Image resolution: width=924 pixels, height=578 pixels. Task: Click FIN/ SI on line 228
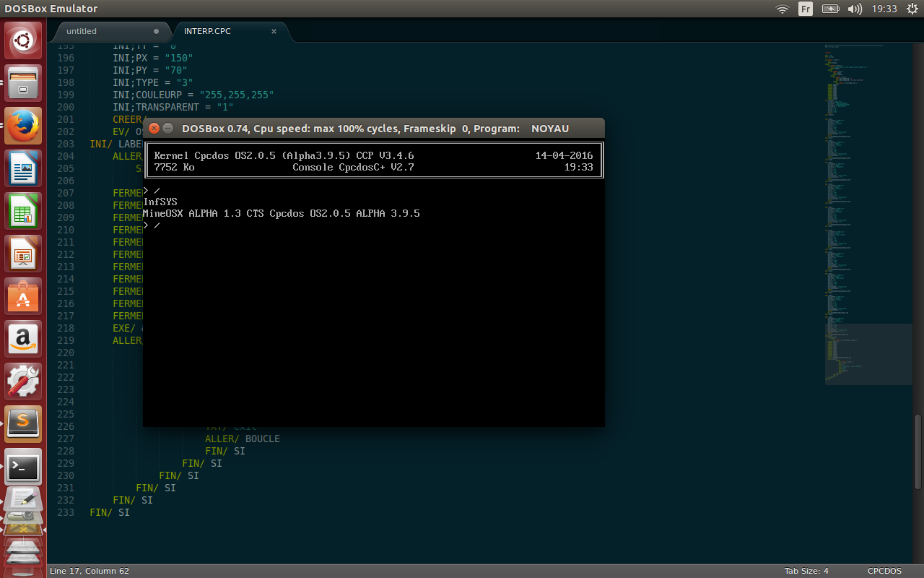pyautogui.click(x=225, y=451)
